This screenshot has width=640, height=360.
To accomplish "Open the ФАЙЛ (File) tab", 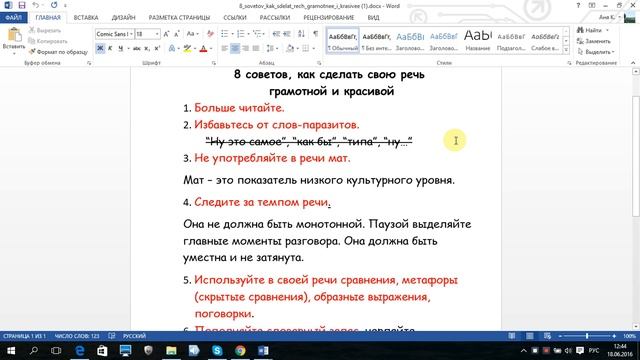I will [13, 18].
